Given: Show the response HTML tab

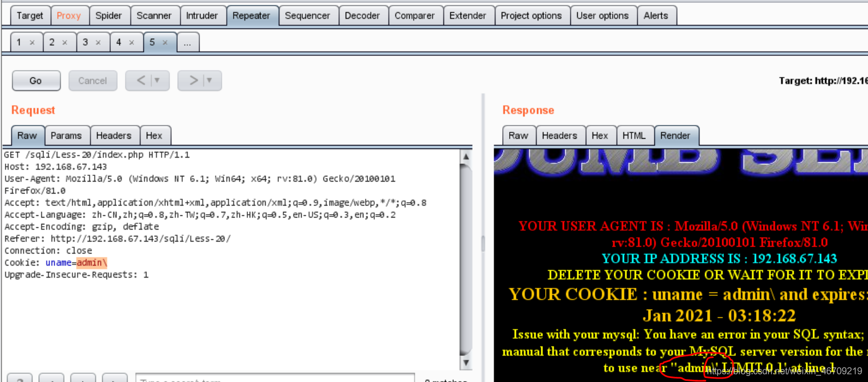Looking at the screenshot, I should (634, 135).
